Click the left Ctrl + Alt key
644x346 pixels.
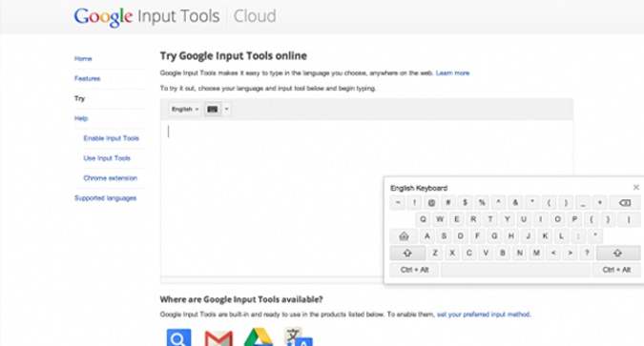(x=414, y=270)
